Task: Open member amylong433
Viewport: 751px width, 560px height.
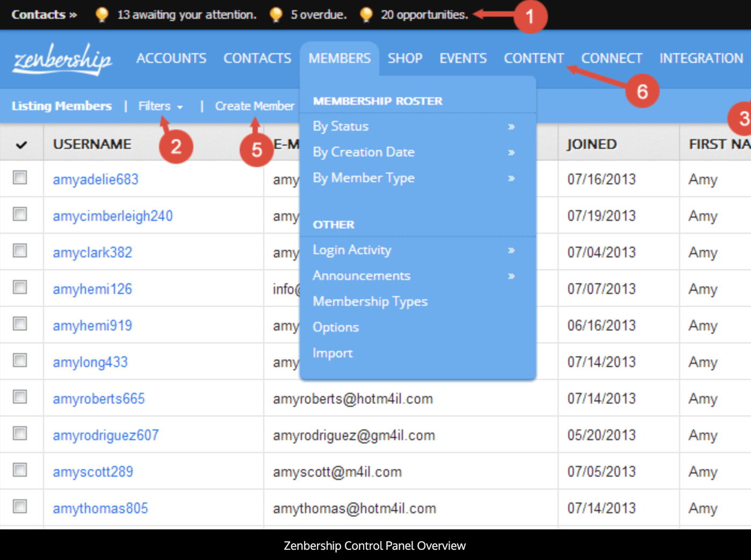Action: [90, 362]
